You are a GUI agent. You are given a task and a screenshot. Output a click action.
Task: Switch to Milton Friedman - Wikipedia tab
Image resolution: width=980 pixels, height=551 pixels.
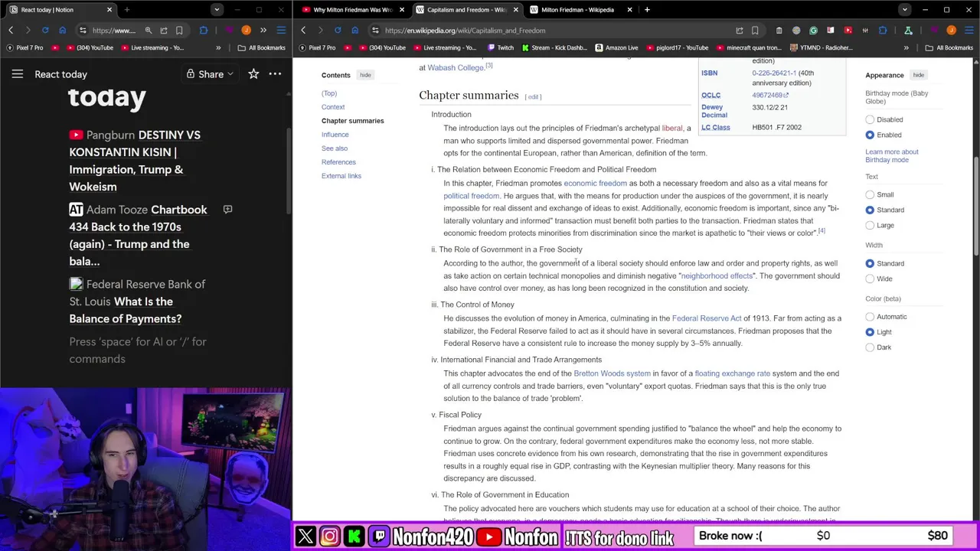[x=580, y=10]
